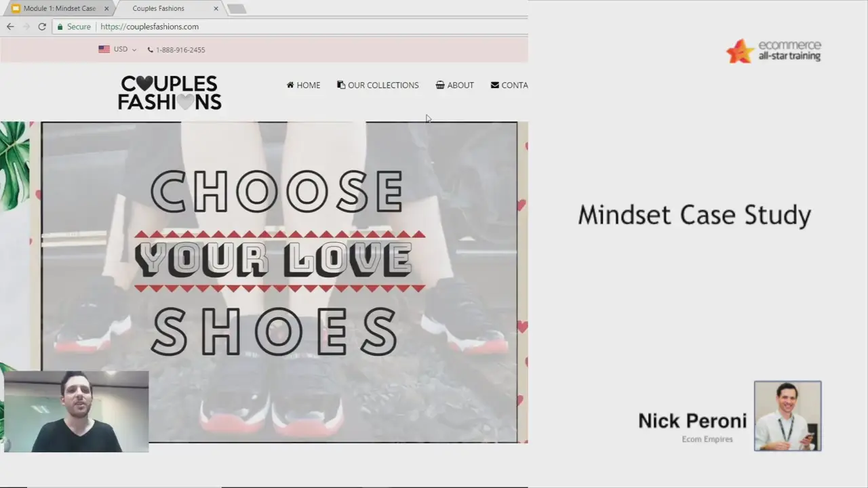Click the US flag icon
The image size is (868, 488).
[104, 49]
